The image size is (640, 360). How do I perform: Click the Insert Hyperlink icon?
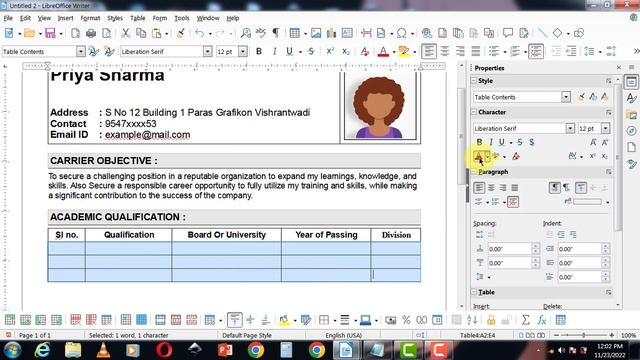[x=427, y=33]
